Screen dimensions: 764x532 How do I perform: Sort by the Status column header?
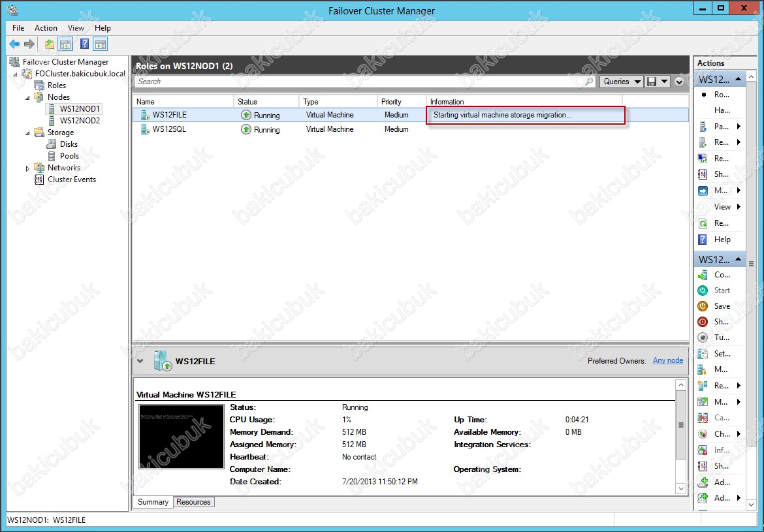[266, 102]
